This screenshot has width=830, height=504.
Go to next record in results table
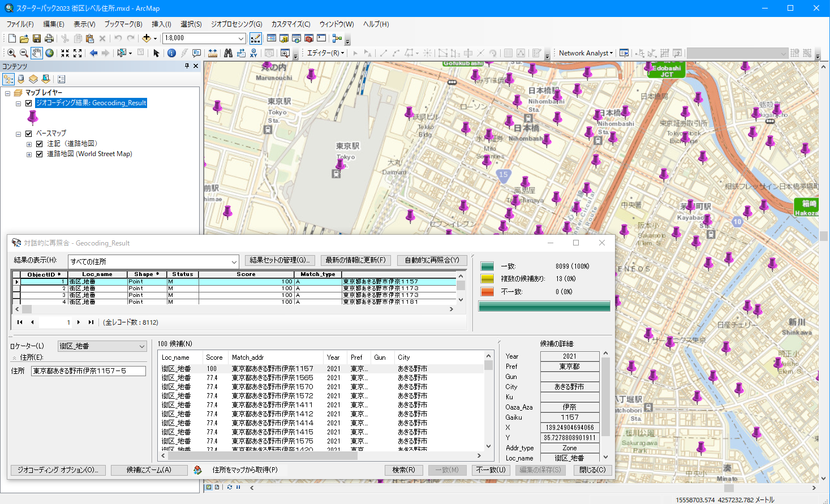tap(79, 322)
